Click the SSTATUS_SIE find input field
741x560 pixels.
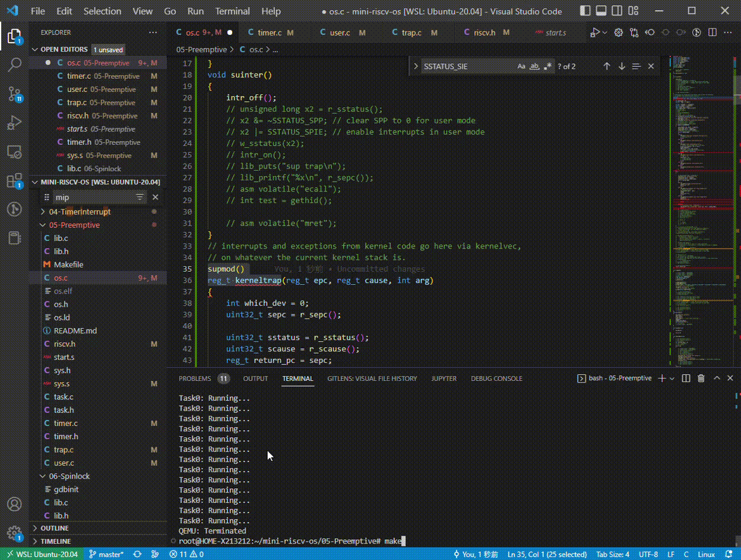point(467,66)
